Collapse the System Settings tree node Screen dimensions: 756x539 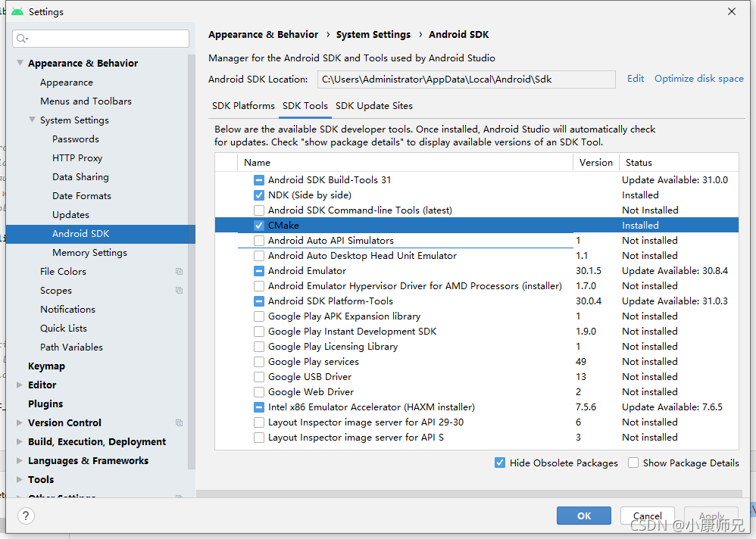(32, 120)
